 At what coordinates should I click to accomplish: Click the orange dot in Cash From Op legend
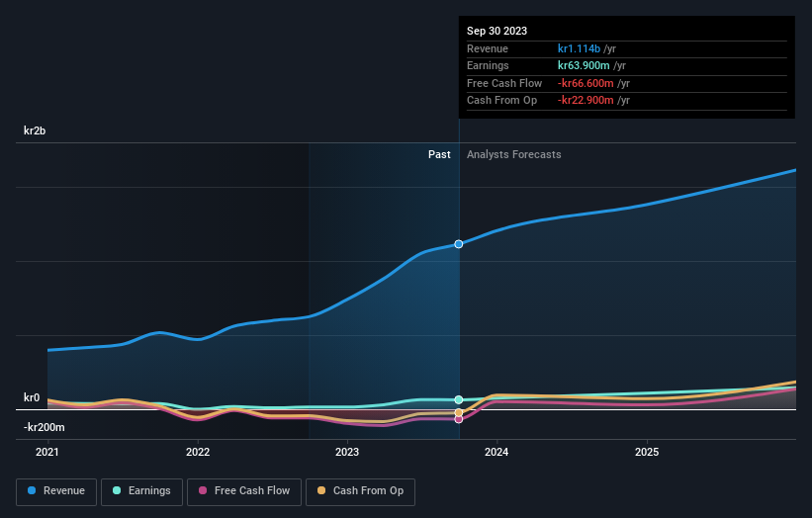click(x=321, y=490)
